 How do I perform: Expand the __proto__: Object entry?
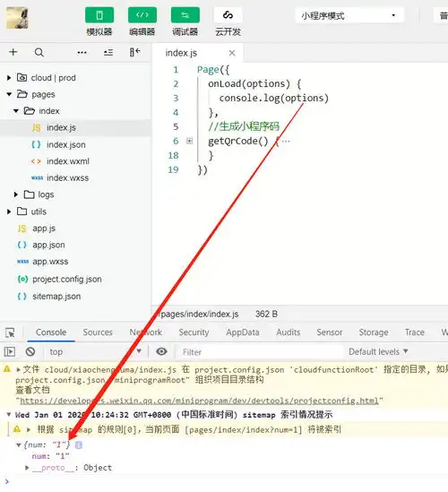[x=27, y=468]
